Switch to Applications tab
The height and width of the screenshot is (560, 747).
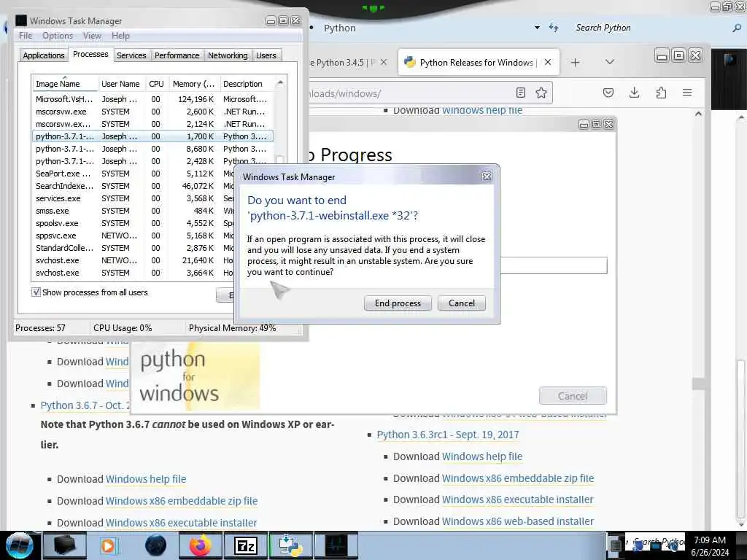coord(43,55)
